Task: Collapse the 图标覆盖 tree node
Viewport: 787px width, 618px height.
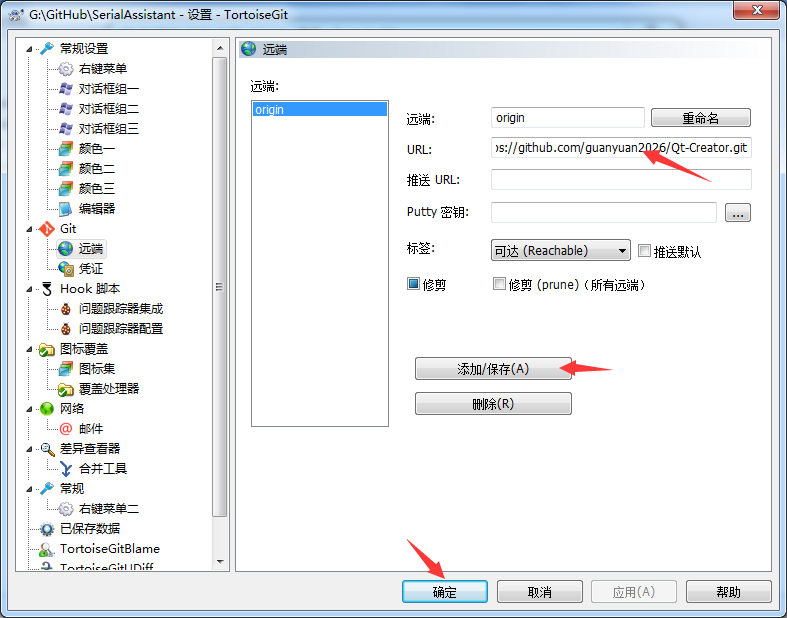Action: coord(29,349)
